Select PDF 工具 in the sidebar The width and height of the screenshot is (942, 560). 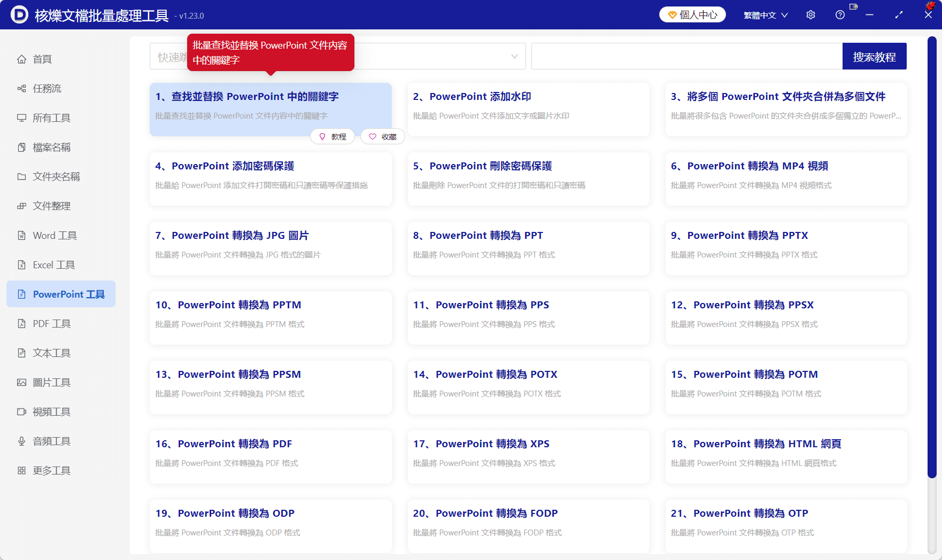(x=61, y=324)
